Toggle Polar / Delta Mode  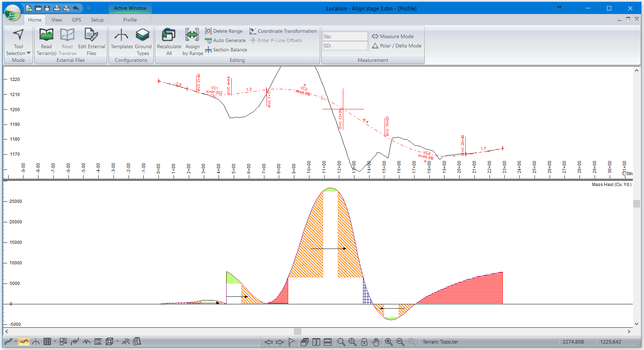click(x=397, y=46)
